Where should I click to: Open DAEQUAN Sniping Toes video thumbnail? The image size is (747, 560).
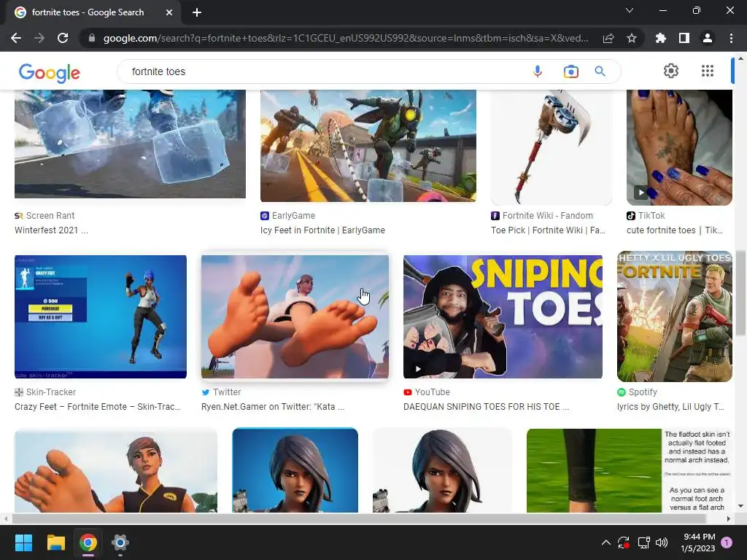point(503,316)
